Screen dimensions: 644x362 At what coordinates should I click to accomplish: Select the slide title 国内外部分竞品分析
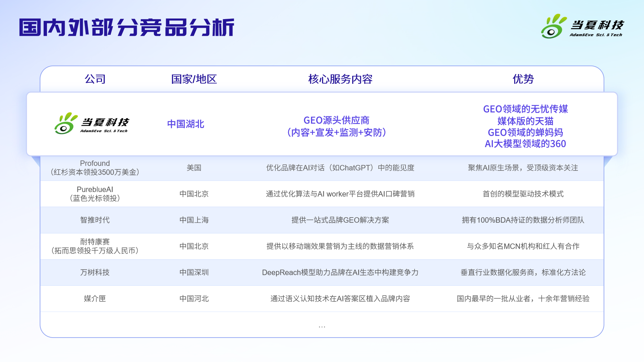[126, 27]
